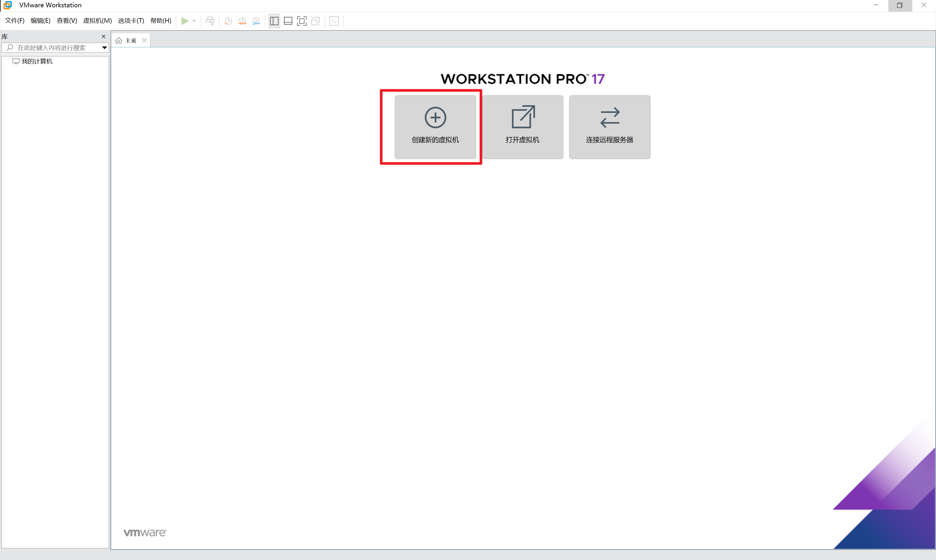Viewport: 936px width, 560px height.
Task: Select 我的计算机 in the library
Action: [x=37, y=61]
